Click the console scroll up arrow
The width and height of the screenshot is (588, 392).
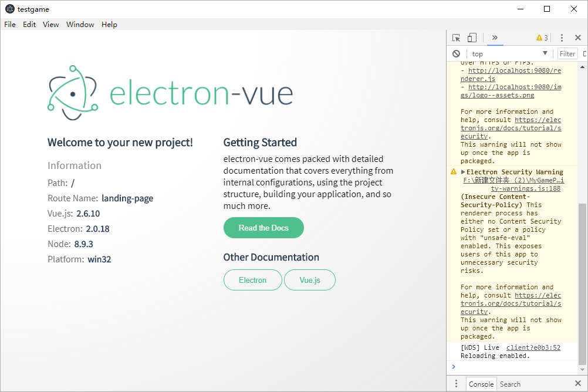tap(582, 67)
